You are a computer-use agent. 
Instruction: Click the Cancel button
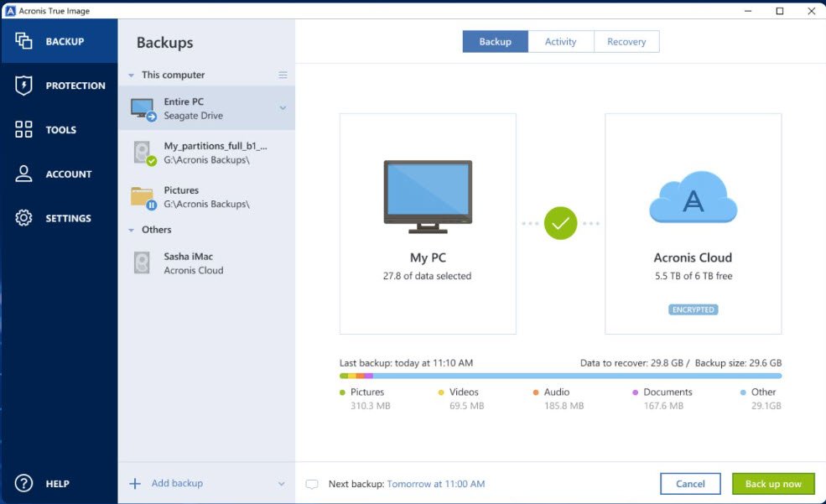pyautogui.click(x=690, y=484)
